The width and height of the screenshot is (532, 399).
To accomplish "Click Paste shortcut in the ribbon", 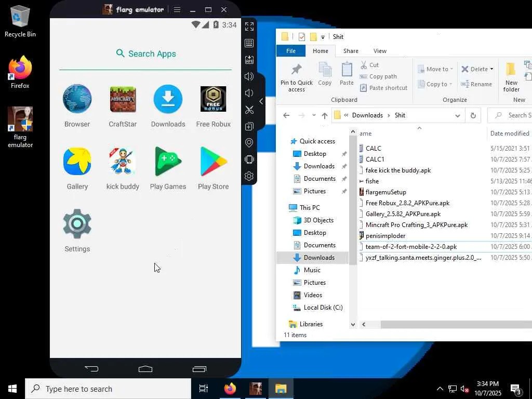I will tap(383, 88).
